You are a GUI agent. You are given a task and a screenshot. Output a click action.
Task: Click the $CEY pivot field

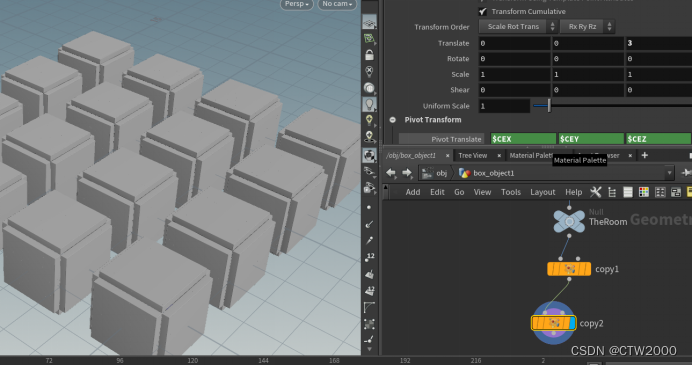point(591,139)
